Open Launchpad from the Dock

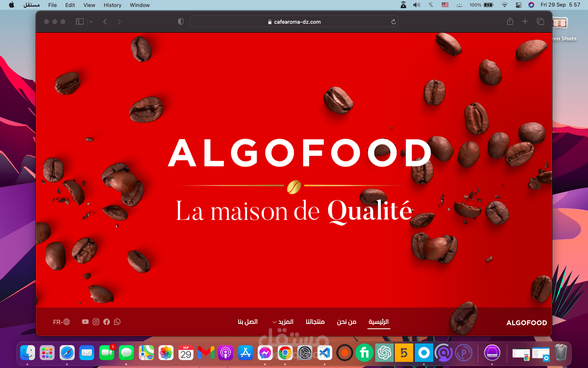[47, 352]
